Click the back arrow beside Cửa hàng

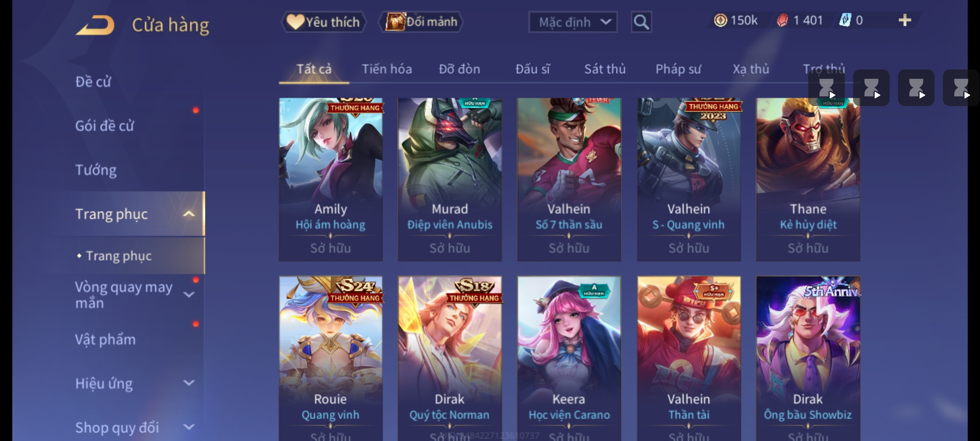pos(95,25)
